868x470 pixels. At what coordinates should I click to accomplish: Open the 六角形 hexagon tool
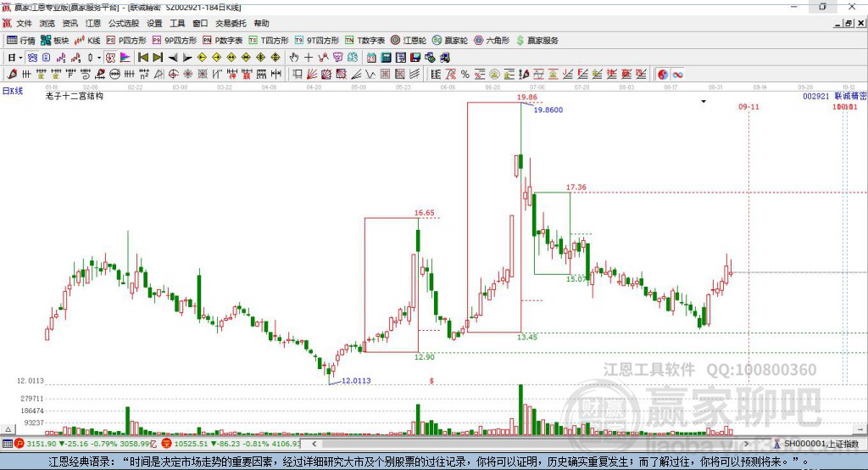(492, 41)
